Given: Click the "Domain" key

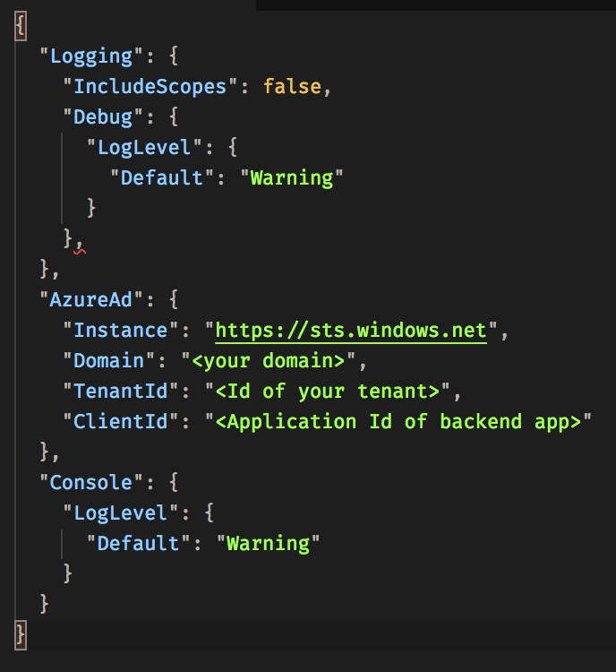Looking at the screenshot, I should 108,361.
